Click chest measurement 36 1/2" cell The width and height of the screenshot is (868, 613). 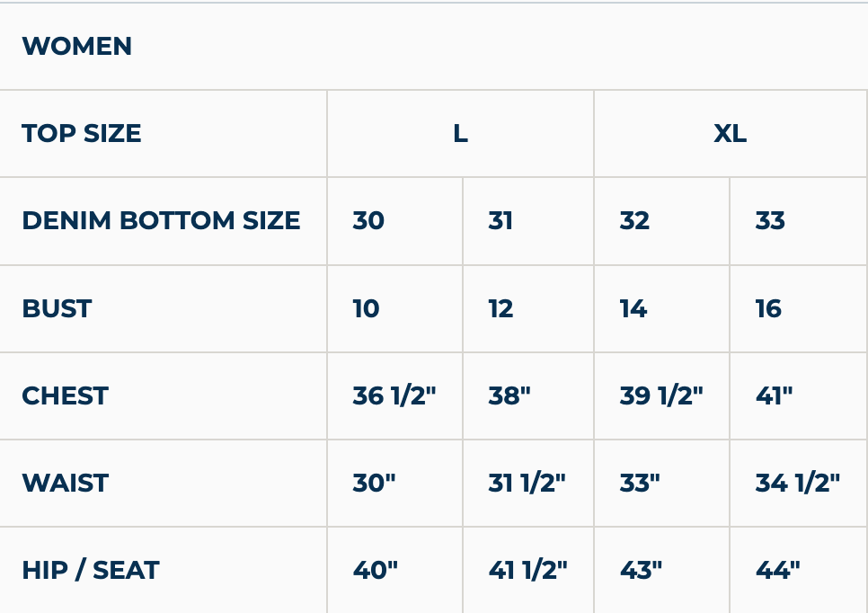pos(394,396)
